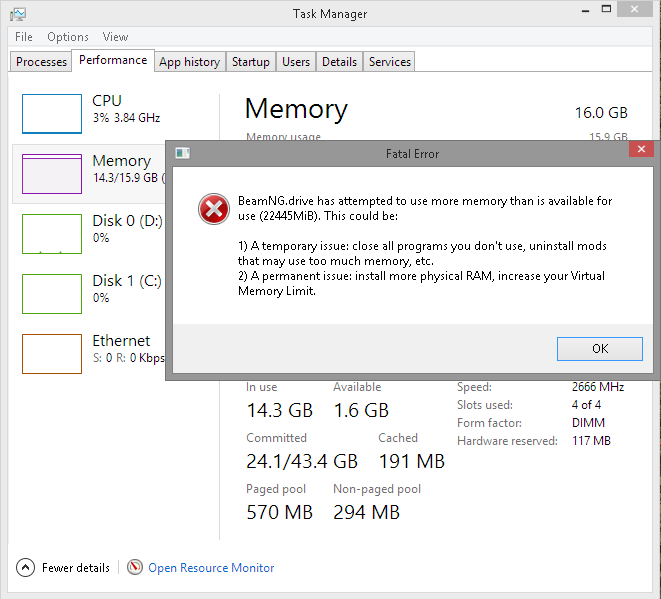Select the CPU usage graph thumbnail

[x=52, y=114]
